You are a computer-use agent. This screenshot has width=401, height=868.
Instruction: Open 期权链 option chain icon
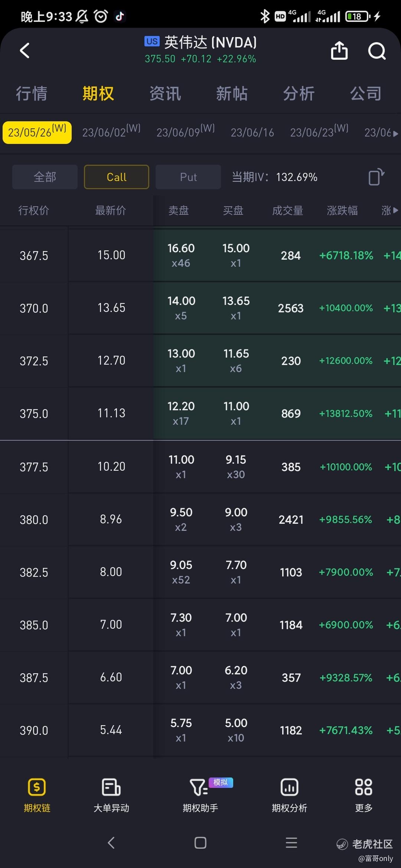point(37,787)
